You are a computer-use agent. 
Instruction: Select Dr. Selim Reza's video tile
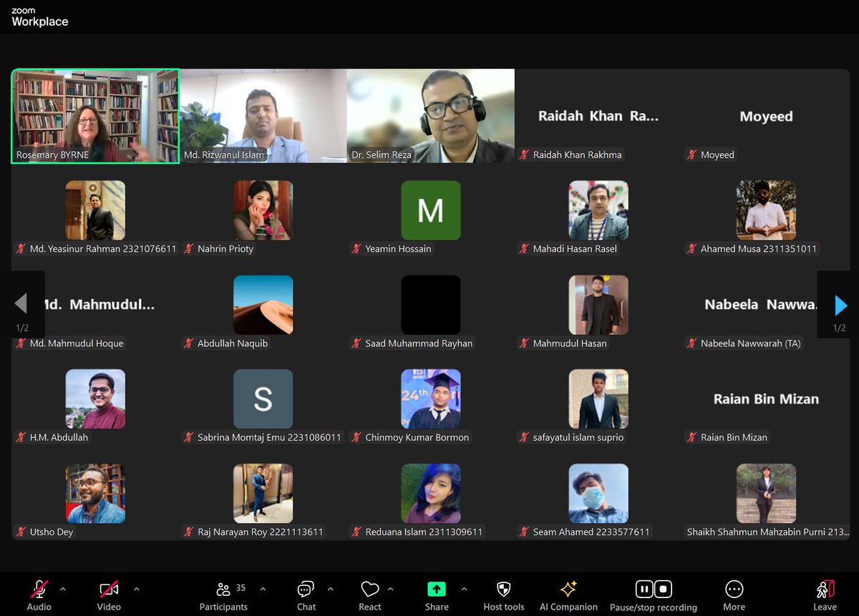pyautogui.click(x=430, y=116)
